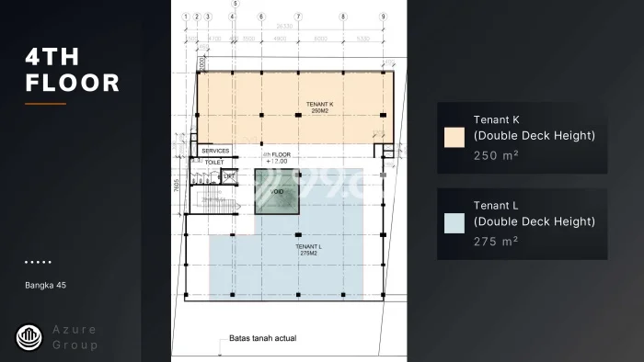Screen dimensions: 644x362
Task: Select the Tenant K beige color swatch
Action: tap(454, 137)
